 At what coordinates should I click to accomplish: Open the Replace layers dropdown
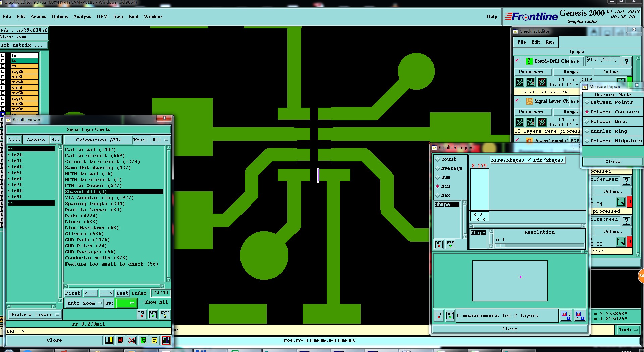(34, 315)
